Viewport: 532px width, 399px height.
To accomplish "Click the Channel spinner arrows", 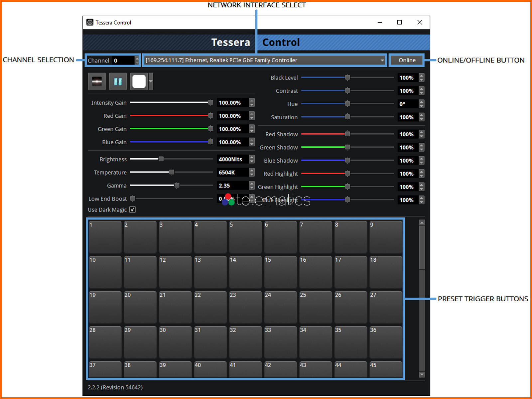I will pos(137,61).
